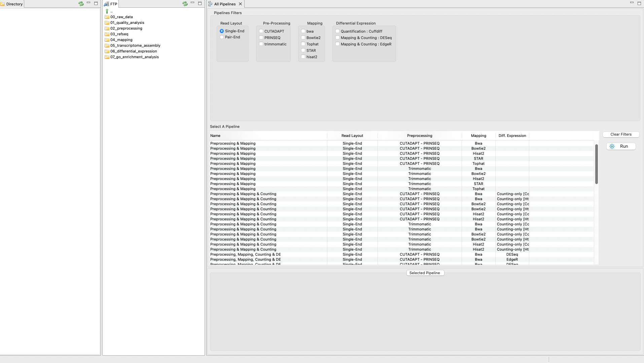This screenshot has height=363, width=644.
Task: Select the Trimmomatic Hisat2 Preprocessing & Mapping row
Action: (401, 179)
